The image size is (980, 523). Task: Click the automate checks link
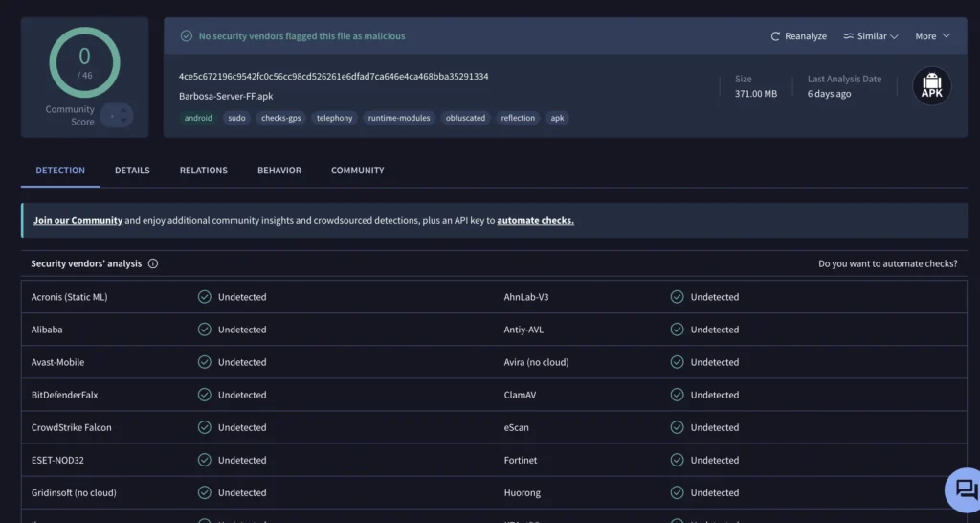(x=535, y=221)
